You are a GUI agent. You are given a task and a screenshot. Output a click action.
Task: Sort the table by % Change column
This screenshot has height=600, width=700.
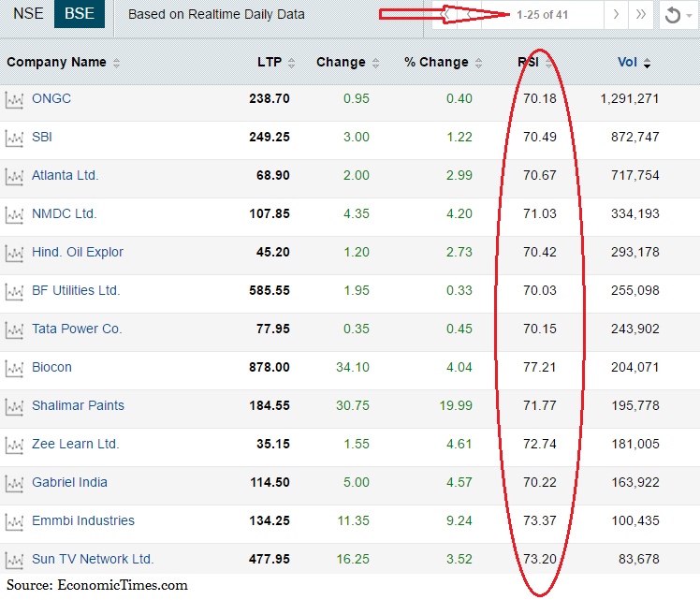coord(443,62)
